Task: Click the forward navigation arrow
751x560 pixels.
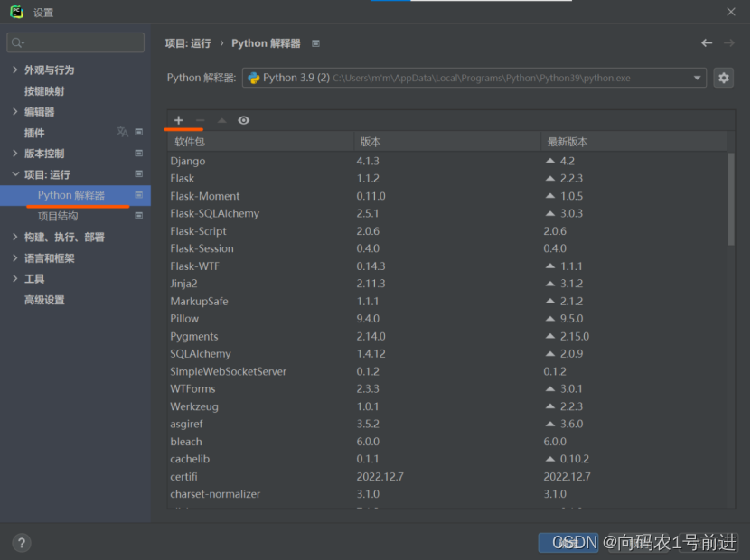Action: click(729, 43)
